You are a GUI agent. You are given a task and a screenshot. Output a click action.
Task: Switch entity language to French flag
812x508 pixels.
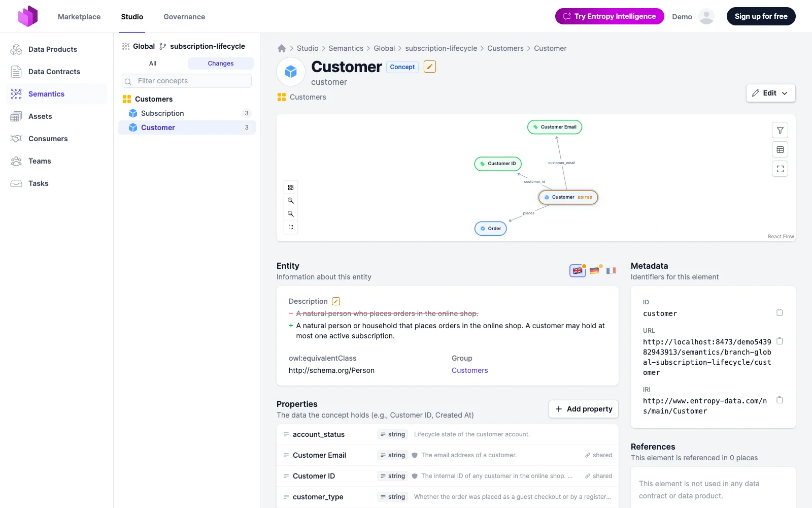tap(611, 271)
